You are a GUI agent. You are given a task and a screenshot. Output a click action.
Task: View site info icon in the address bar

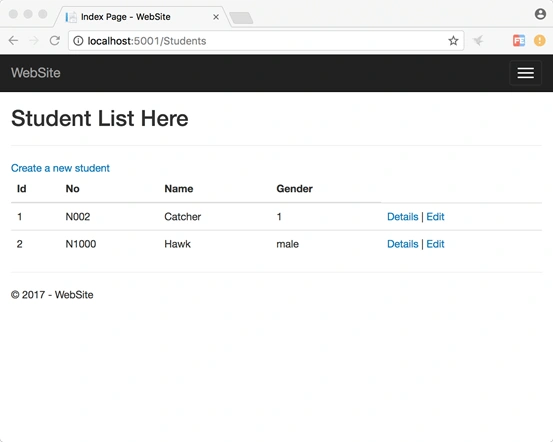78,41
